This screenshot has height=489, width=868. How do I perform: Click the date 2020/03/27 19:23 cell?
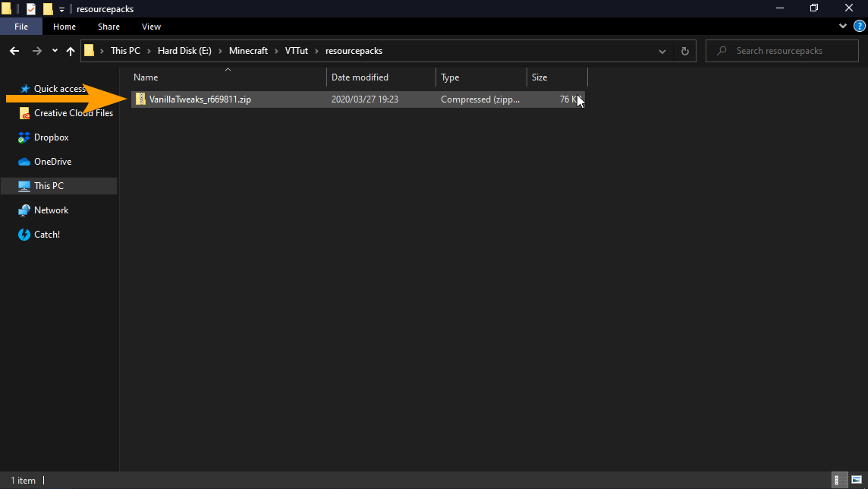tap(365, 99)
